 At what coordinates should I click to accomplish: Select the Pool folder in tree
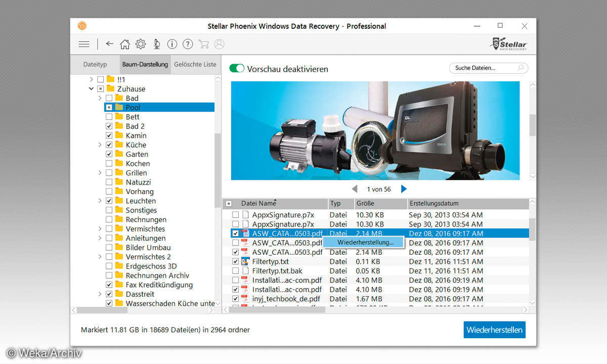tap(159, 108)
